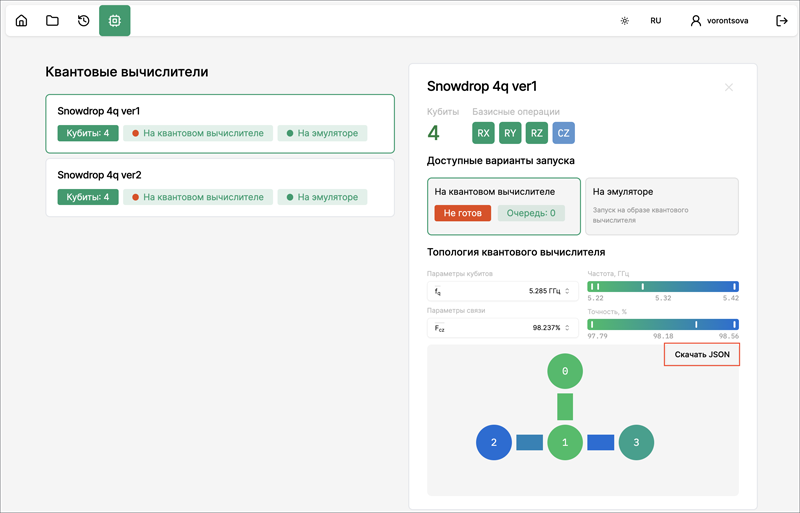Click blue qubit node 2 in topology

pyautogui.click(x=493, y=441)
